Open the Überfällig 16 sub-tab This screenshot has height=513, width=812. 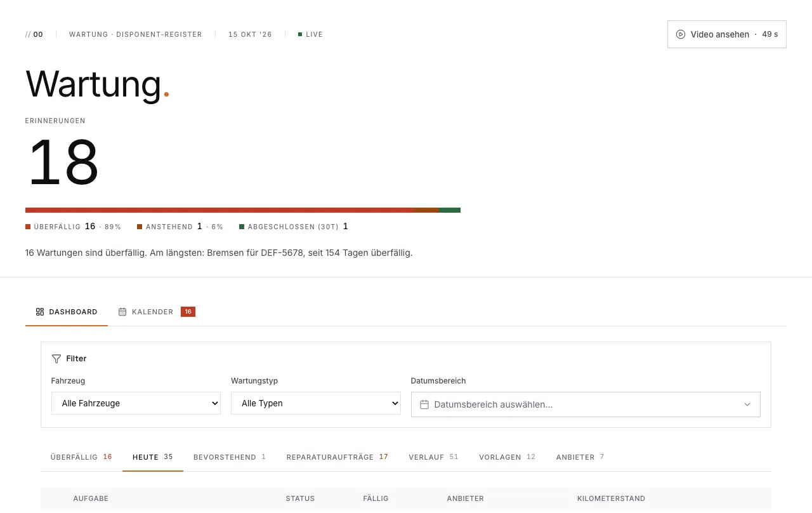(x=81, y=457)
